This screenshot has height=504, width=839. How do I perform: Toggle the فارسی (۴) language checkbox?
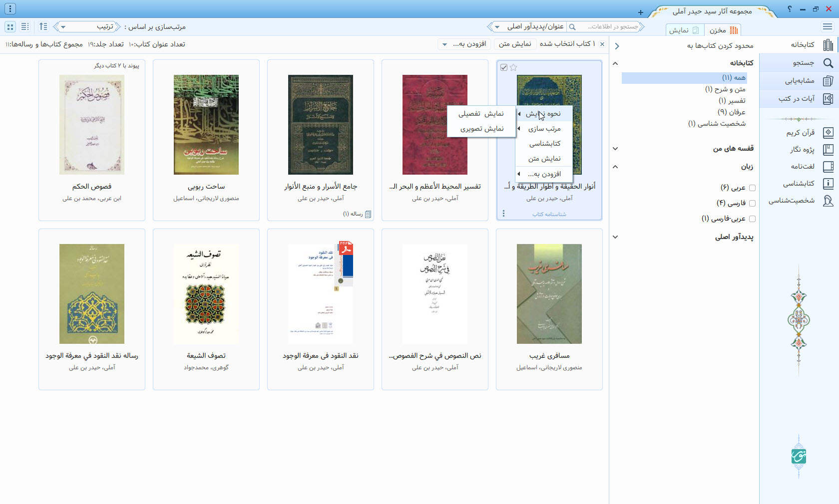pos(752,203)
